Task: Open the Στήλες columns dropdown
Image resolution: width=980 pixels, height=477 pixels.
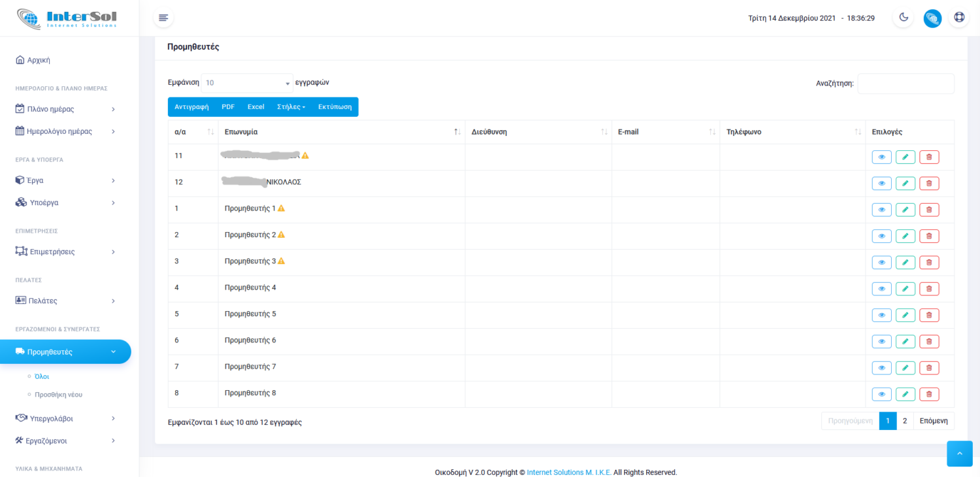Action: [x=291, y=107]
